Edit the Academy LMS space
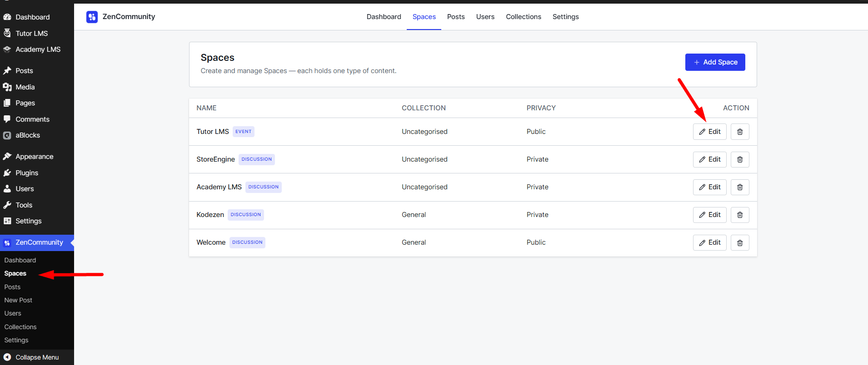Screen dimensions: 868x365 click(x=710, y=187)
